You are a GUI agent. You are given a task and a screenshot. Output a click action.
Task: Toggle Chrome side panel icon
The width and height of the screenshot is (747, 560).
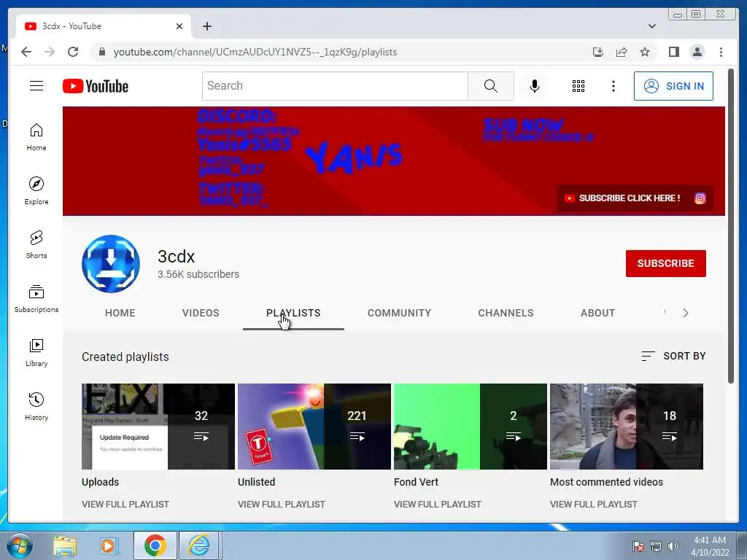pos(673,52)
